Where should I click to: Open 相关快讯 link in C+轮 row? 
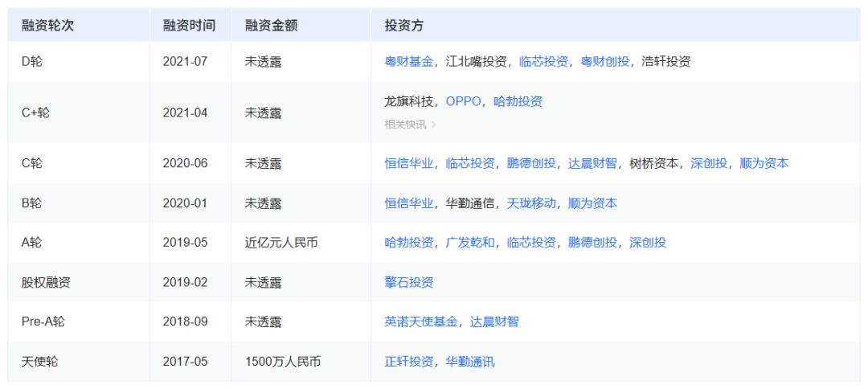(410, 125)
